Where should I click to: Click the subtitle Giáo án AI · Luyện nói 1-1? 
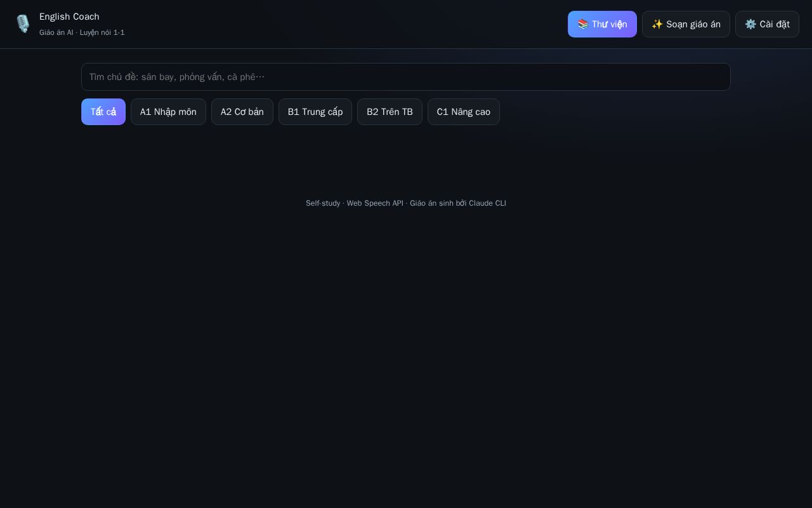(82, 32)
